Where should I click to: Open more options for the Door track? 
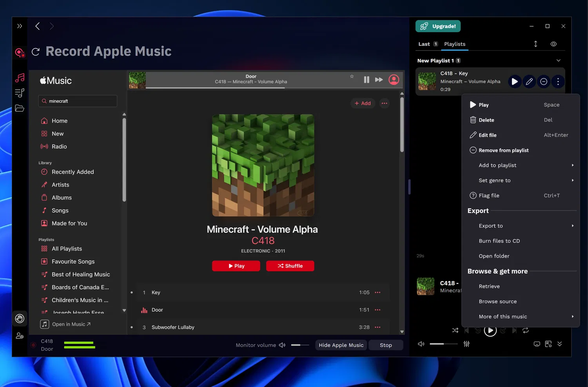click(377, 310)
